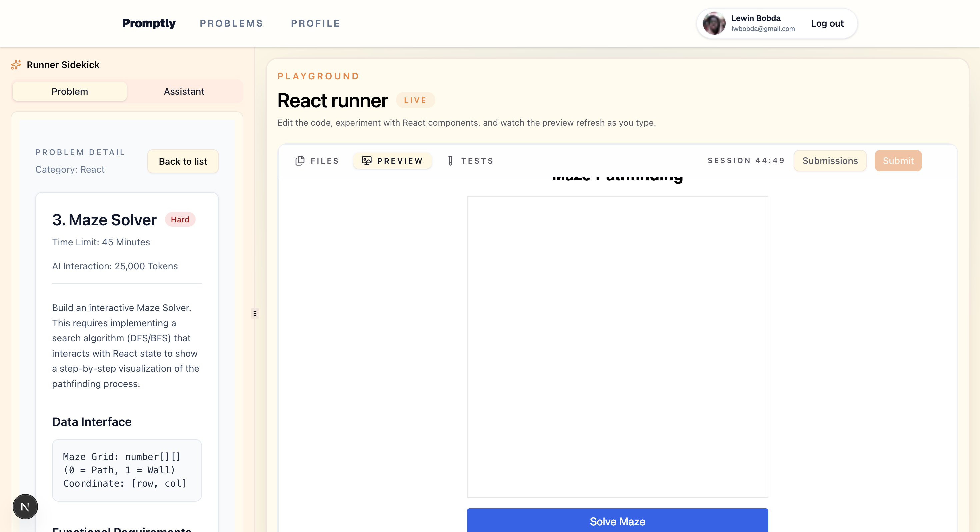The height and width of the screenshot is (532, 980).
Task: Click the Promptly logo
Action: pyautogui.click(x=149, y=23)
